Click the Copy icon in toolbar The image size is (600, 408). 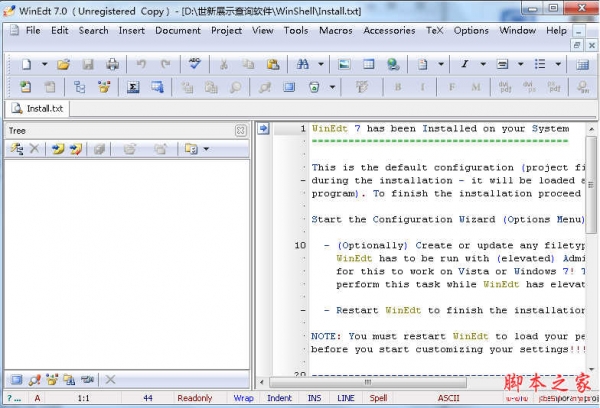tap(248, 64)
